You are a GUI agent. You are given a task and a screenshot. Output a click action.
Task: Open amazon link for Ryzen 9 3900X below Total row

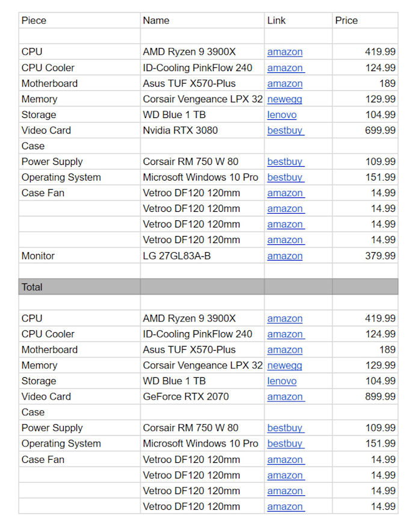point(284,318)
